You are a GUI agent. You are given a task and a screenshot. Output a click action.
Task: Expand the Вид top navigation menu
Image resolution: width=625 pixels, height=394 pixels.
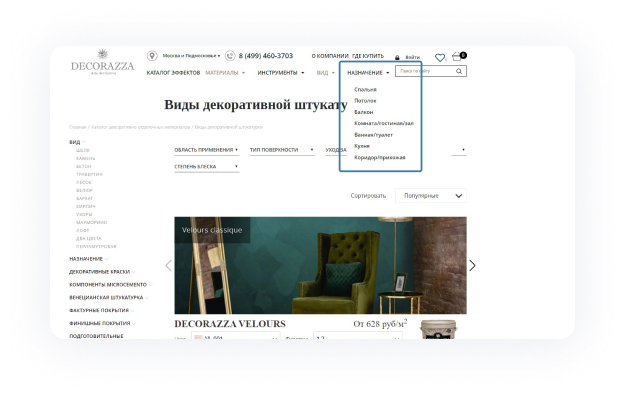(x=326, y=73)
